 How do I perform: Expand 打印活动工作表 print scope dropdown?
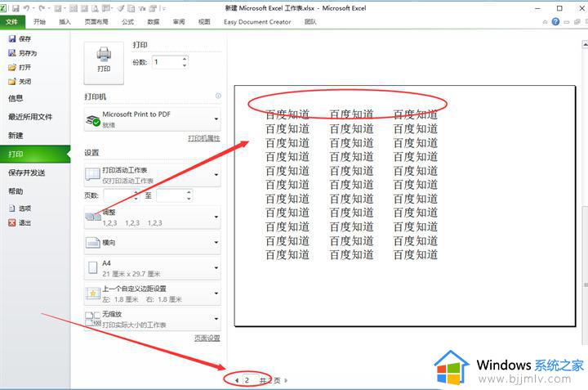click(152, 175)
